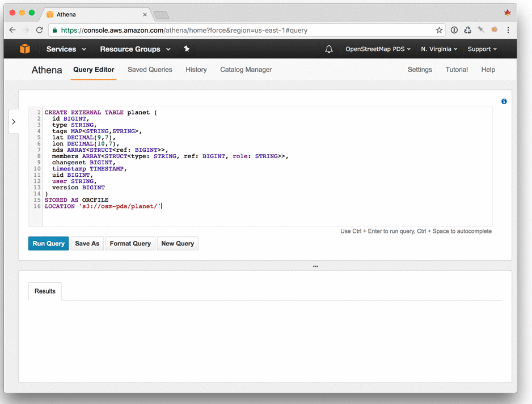This screenshot has height=404, width=532.
Task: Open Athena Settings
Action: click(x=420, y=70)
